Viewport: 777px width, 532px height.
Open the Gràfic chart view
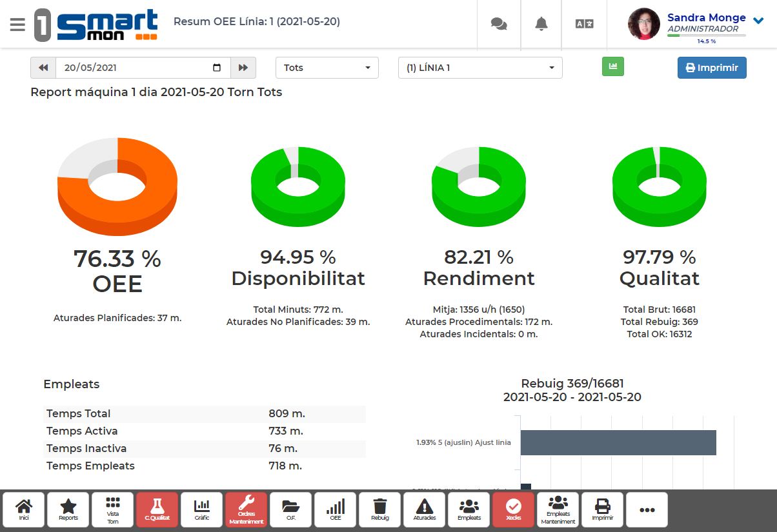(201, 509)
